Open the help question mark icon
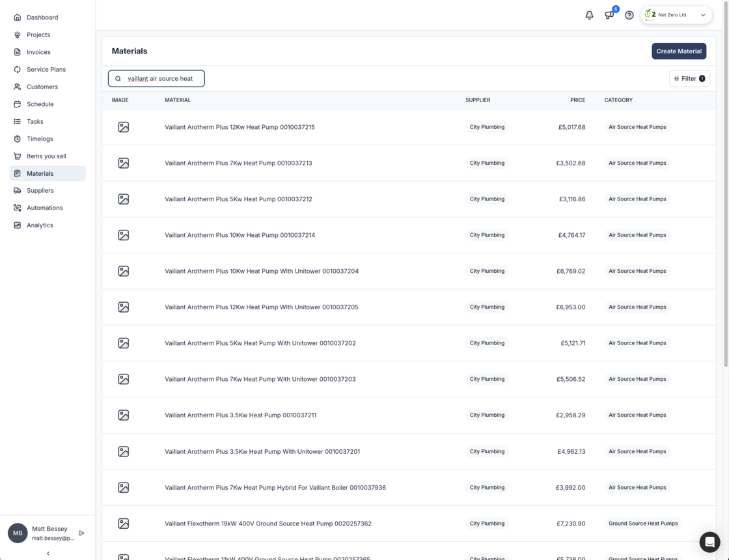Screen dimensions: 729x560 (x=629, y=15)
